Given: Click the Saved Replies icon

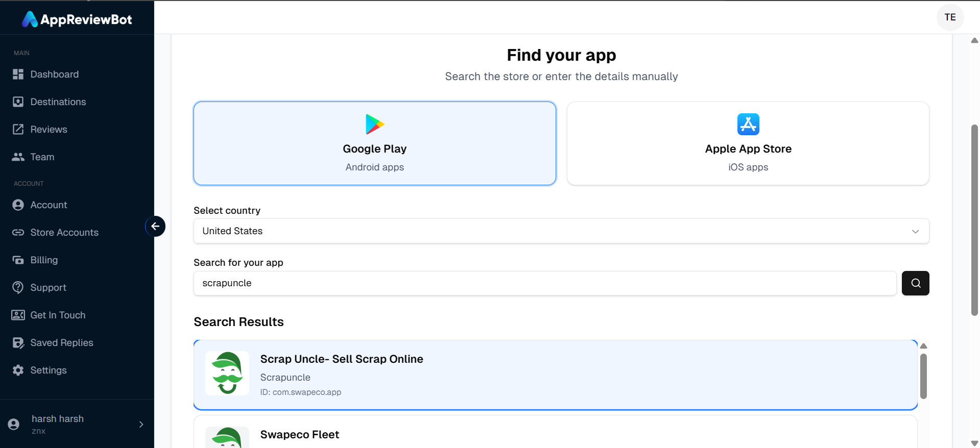Looking at the screenshot, I should (18, 343).
